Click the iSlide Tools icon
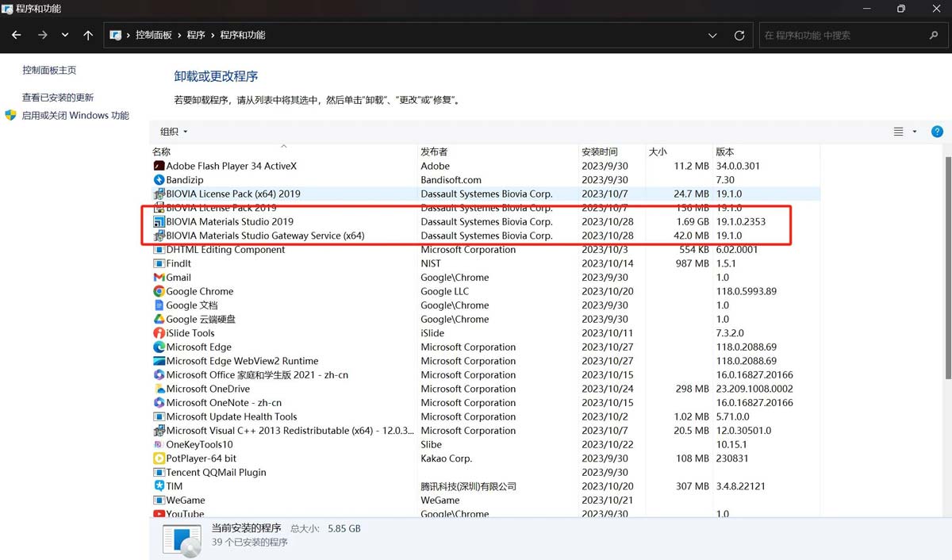 tap(159, 333)
